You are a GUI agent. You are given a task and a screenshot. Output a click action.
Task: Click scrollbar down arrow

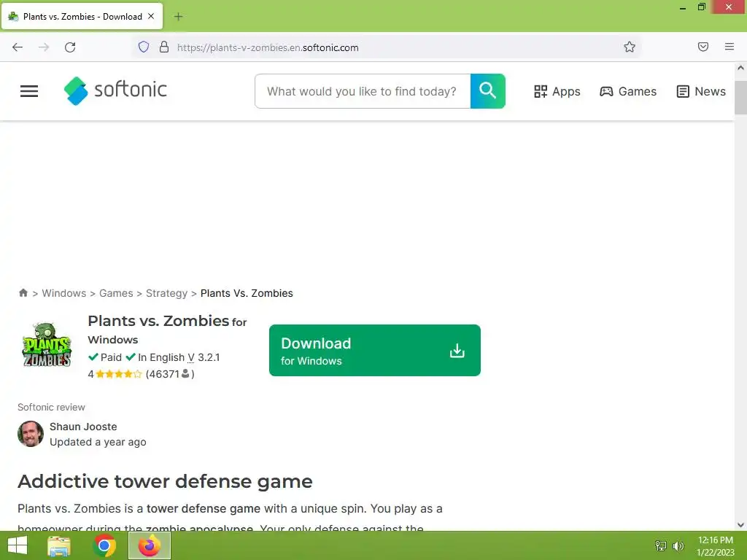click(x=740, y=525)
